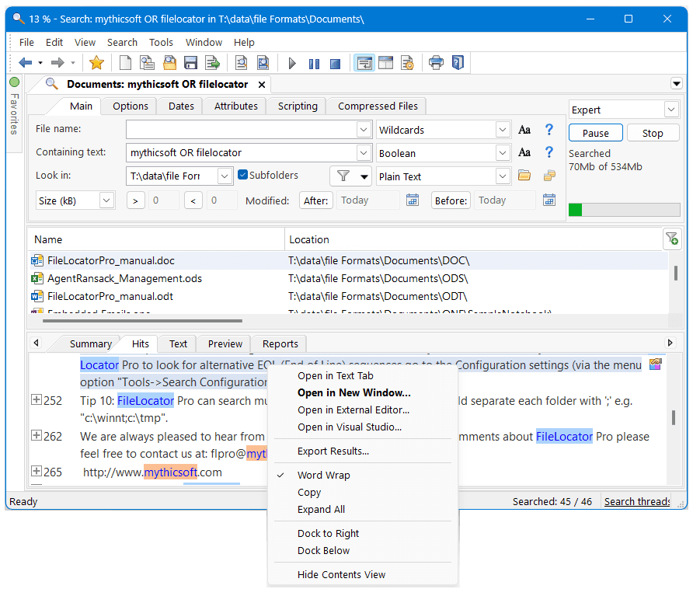Toggle case sensitivity Aa for File name
The height and width of the screenshot is (596, 700).
click(524, 130)
